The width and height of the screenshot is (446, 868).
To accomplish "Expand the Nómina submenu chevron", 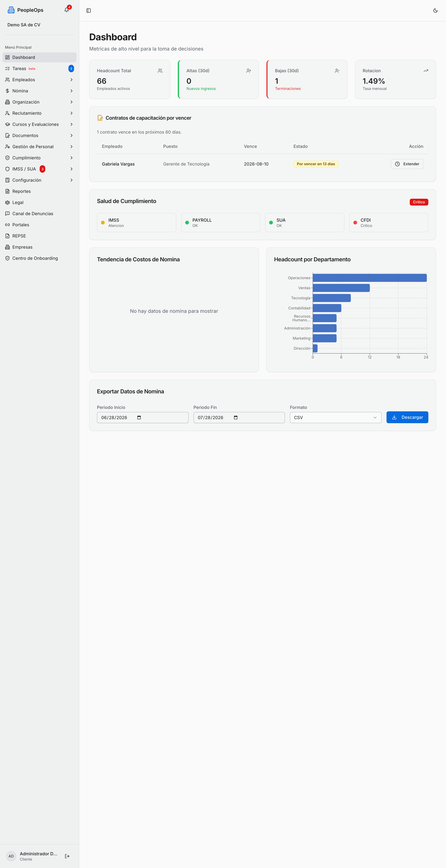I will [x=71, y=91].
